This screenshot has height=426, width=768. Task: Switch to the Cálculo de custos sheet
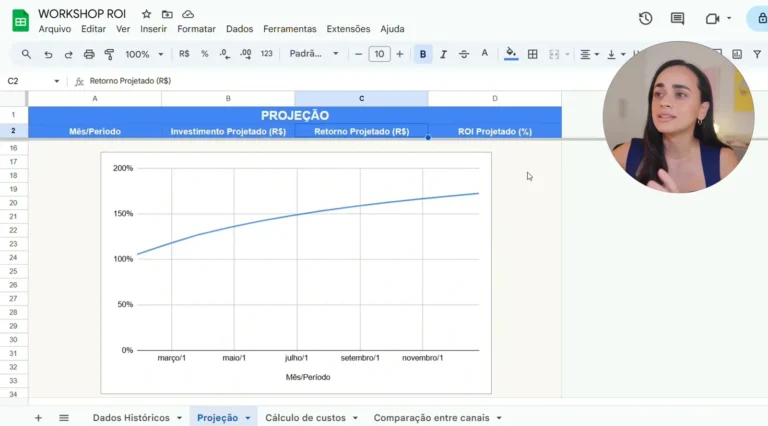[305, 417]
